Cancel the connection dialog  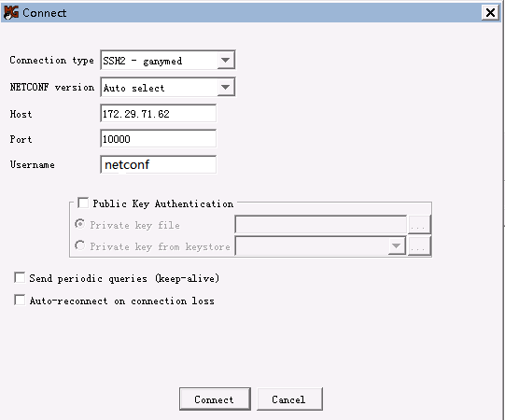pos(289,399)
